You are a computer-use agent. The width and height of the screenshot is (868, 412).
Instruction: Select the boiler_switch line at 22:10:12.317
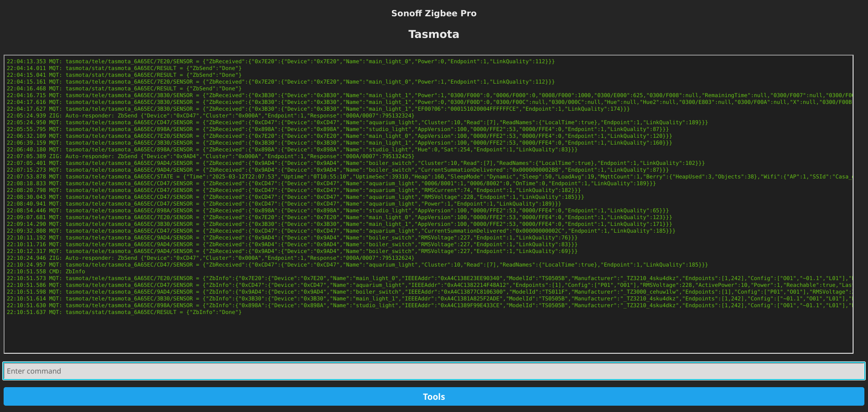292,251
